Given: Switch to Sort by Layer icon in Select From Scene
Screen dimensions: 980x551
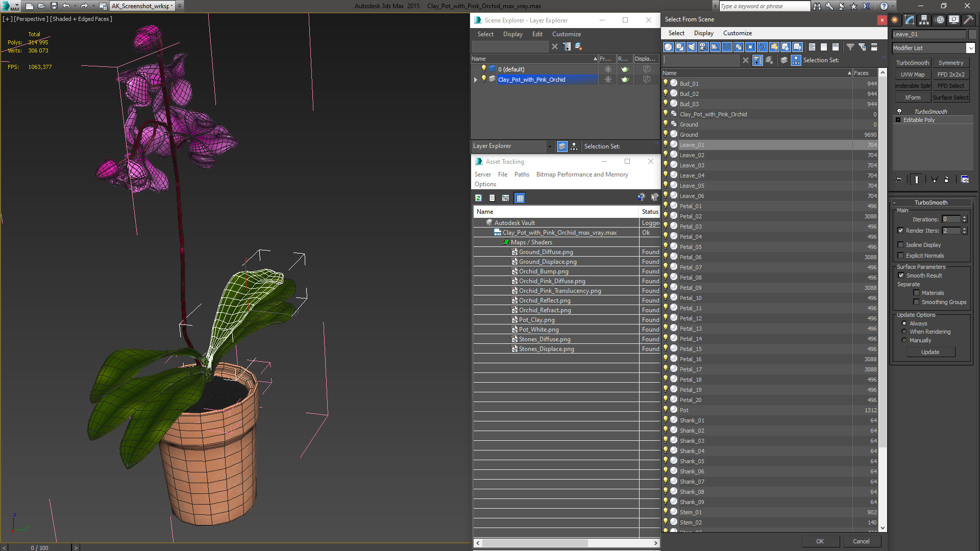Looking at the screenshot, I should point(784,60).
